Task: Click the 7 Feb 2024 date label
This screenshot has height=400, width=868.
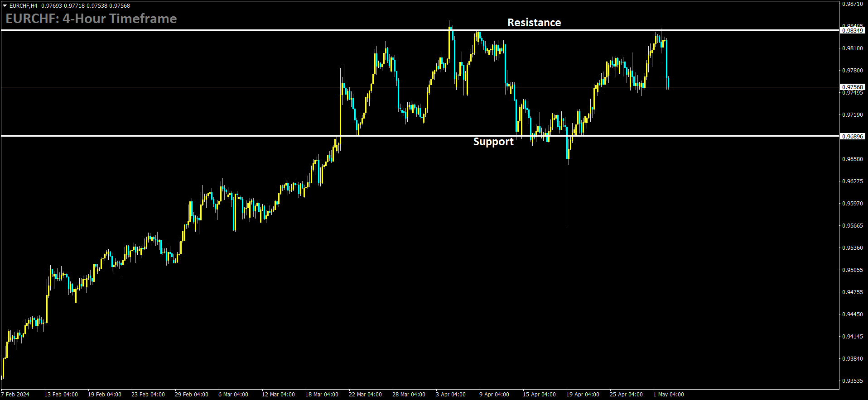Action: 15,395
